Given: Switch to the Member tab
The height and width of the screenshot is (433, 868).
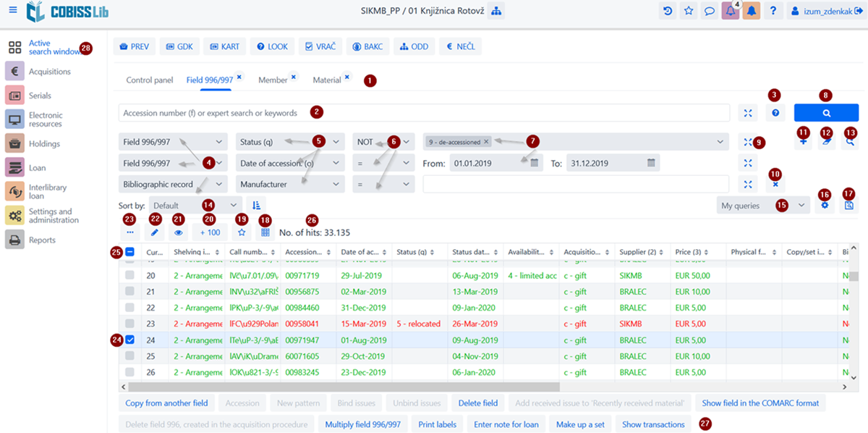Looking at the screenshot, I should [x=273, y=80].
